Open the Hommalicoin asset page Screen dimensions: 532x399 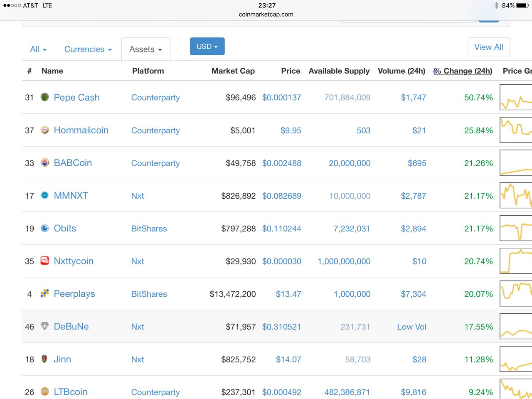click(81, 130)
